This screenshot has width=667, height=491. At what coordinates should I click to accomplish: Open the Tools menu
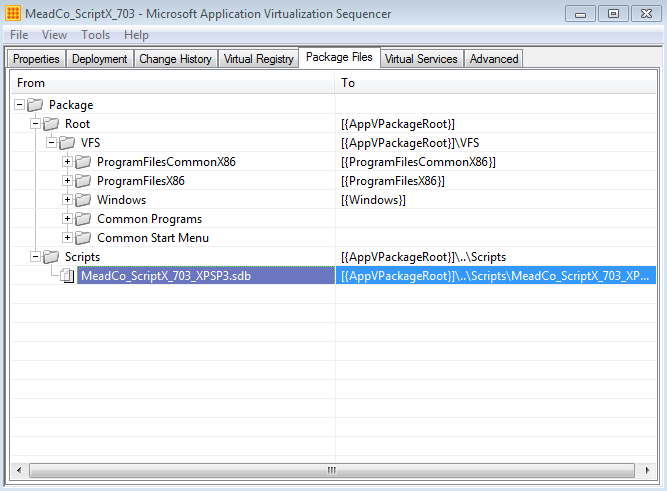pos(96,35)
